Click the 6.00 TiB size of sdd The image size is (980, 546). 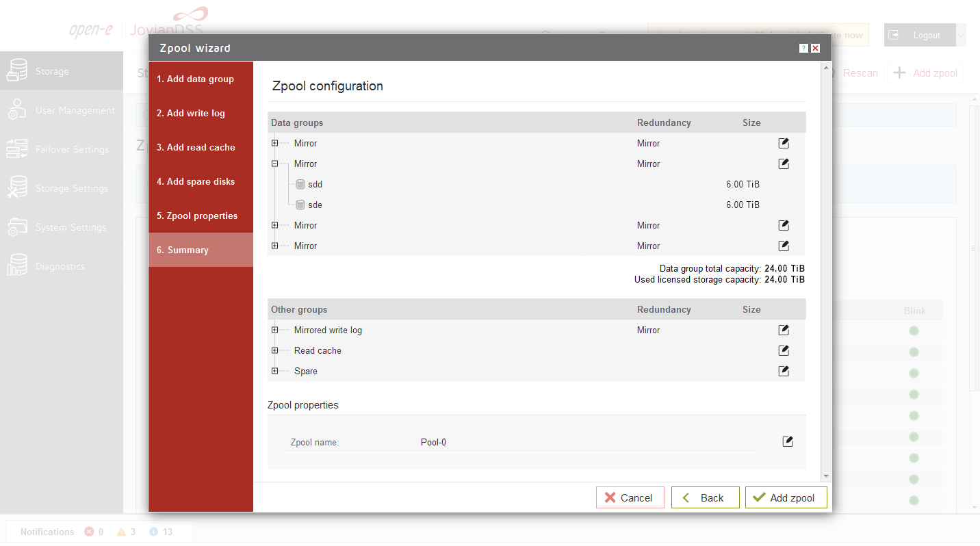point(743,184)
